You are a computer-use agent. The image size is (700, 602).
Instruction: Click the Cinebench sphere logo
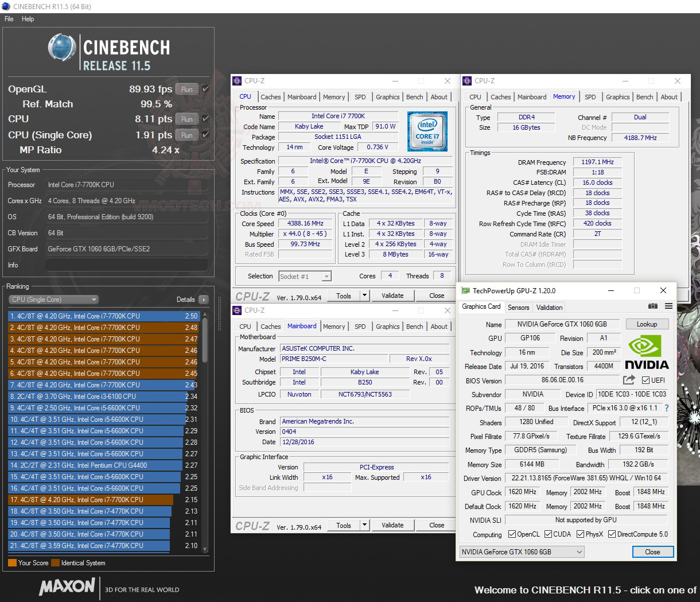(63, 48)
